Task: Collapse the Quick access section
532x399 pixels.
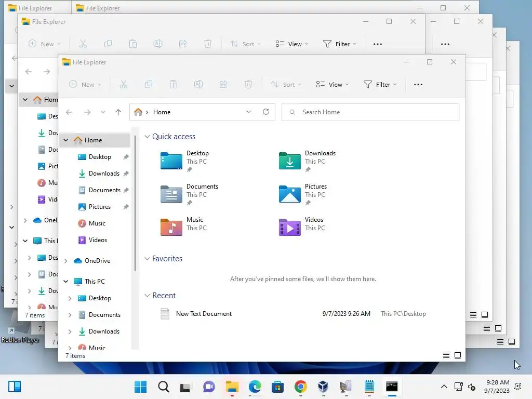Action: coord(147,137)
